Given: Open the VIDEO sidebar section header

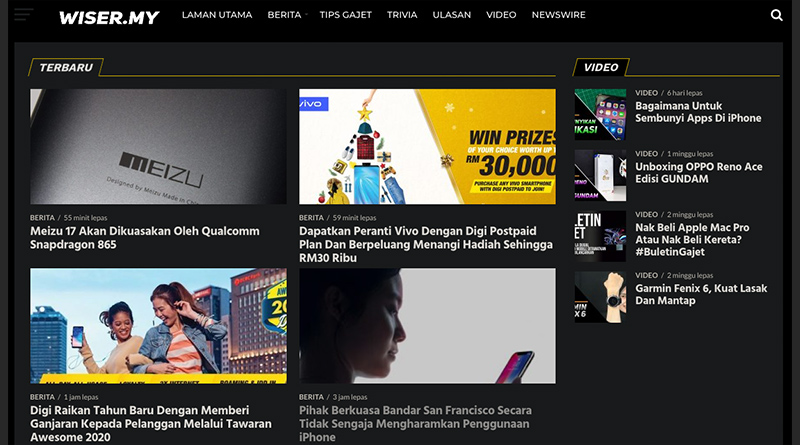Looking at the screenshot, I should 601,67.
